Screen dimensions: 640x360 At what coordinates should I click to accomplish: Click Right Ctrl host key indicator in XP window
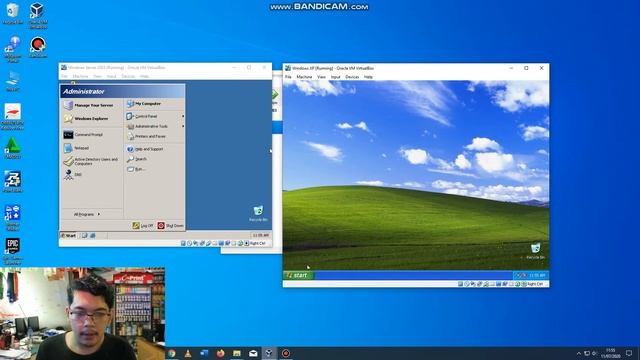tap(535, 284)
